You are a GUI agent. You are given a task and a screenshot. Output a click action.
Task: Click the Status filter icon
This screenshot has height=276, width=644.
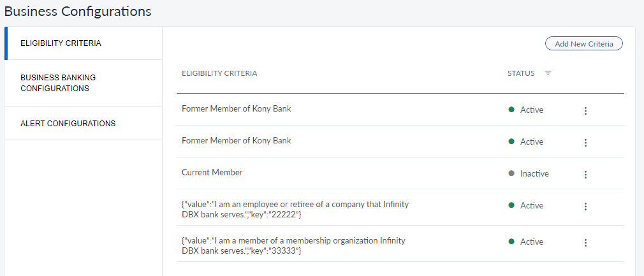[548, 73]
